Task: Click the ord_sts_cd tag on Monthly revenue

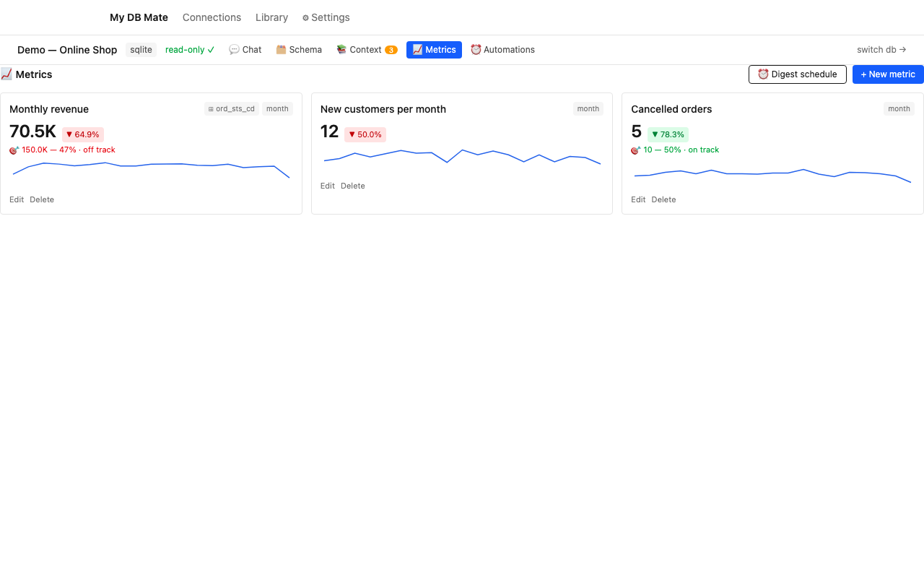Action: pos(231,109)
